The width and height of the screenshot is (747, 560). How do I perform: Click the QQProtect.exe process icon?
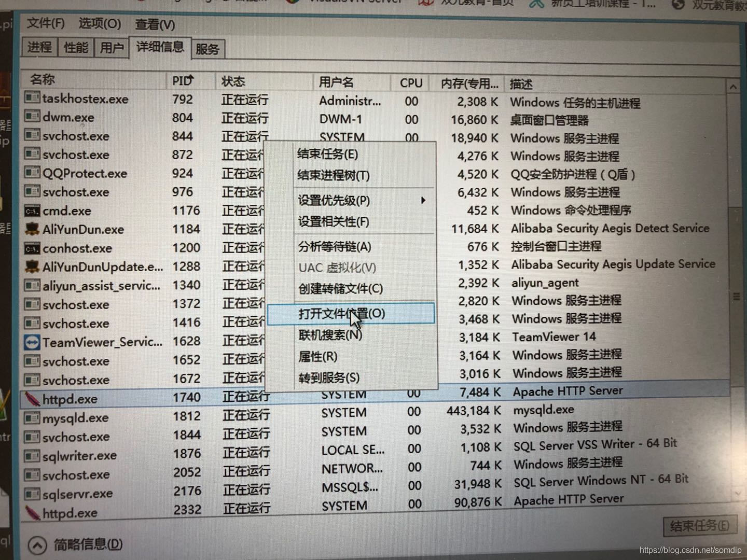pyautogui.click(x=32, y=172)
